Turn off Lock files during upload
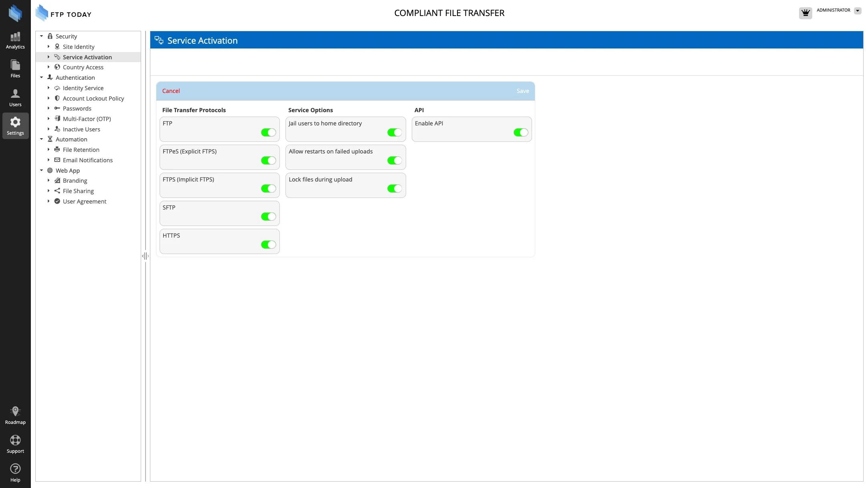This screenshot has width=868, height=488. coord(394,189)
